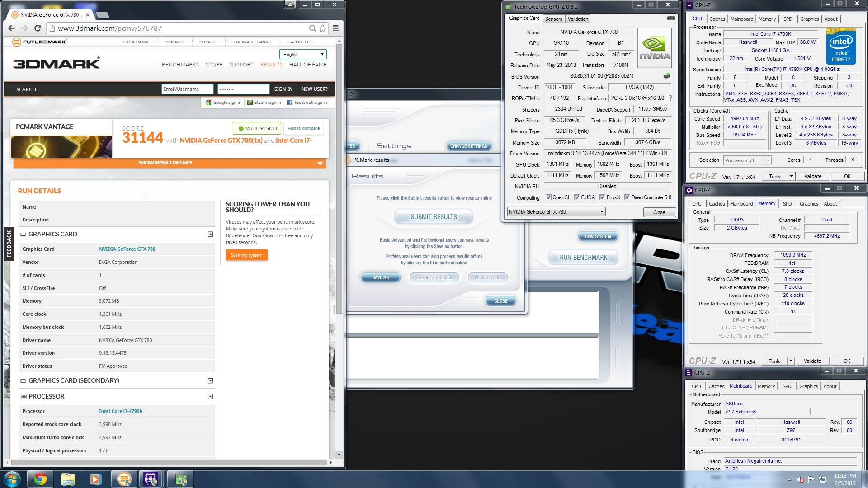Go back with Chrome's back arrow

pos(11,28)
